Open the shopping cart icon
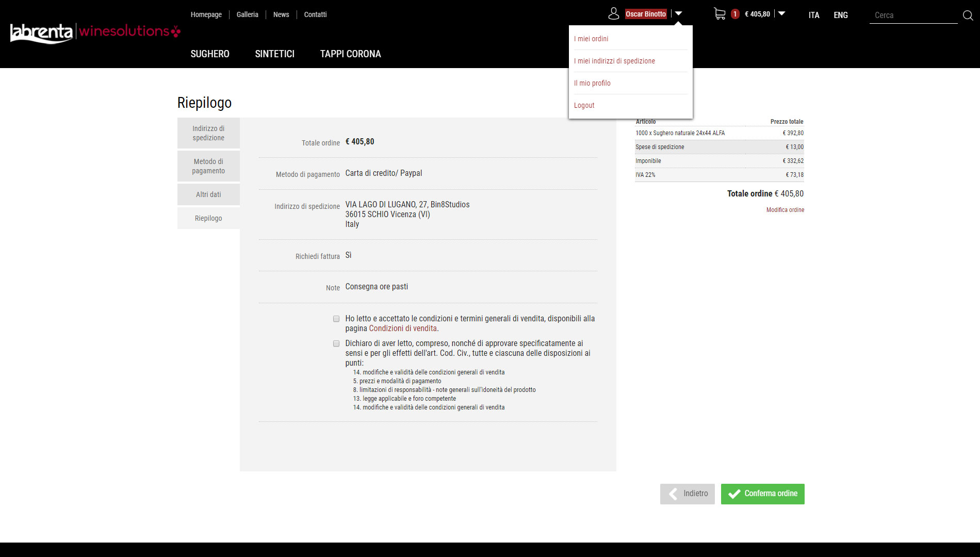 point(720,14)
